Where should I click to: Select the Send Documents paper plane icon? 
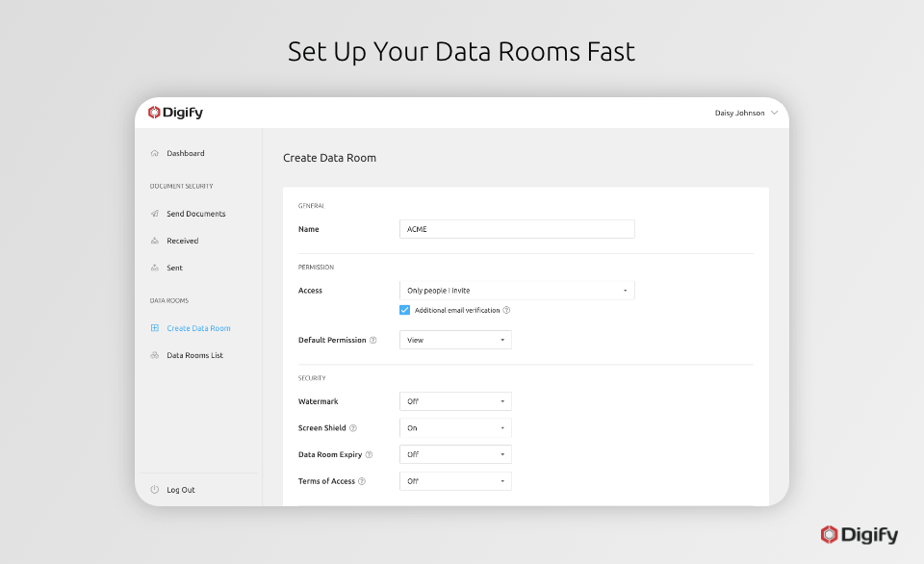[x=154, y=213]
